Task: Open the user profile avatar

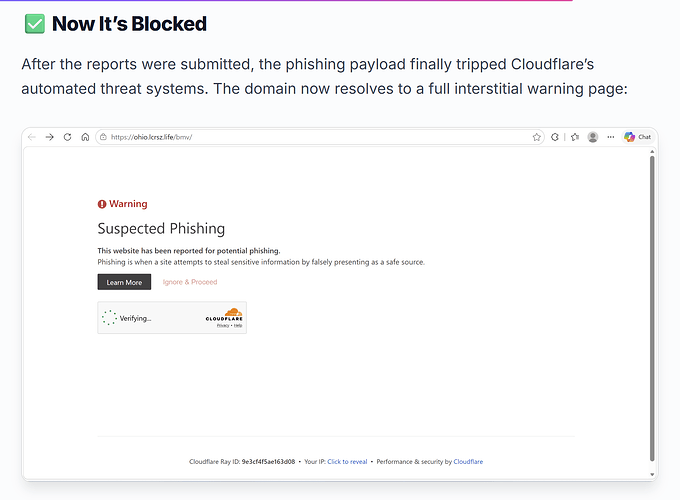Action: (593, 137)
